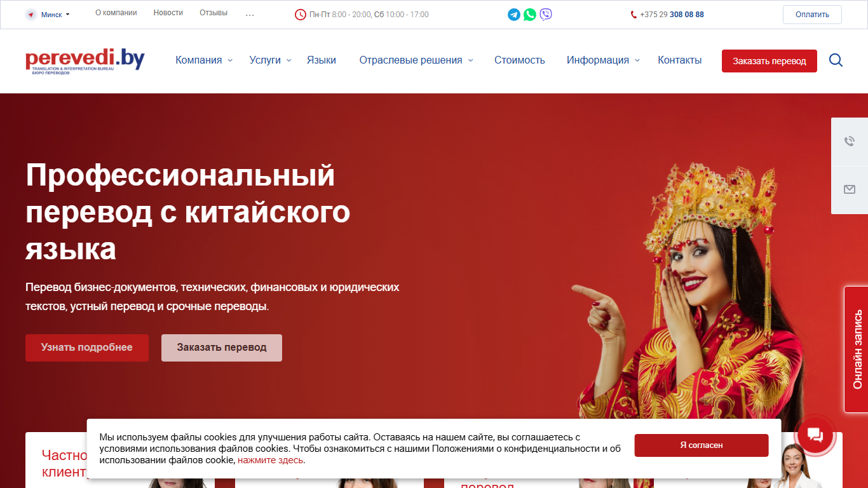
Task: Click the Я согласен cookie button
Action: coord(702,445)
